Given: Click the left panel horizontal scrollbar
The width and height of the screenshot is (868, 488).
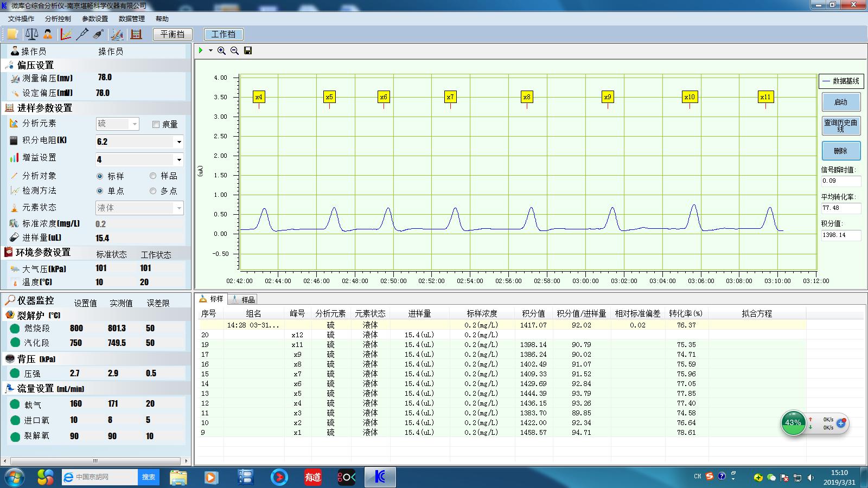Looking at the screenshot, I should click(x=95, y=461).
